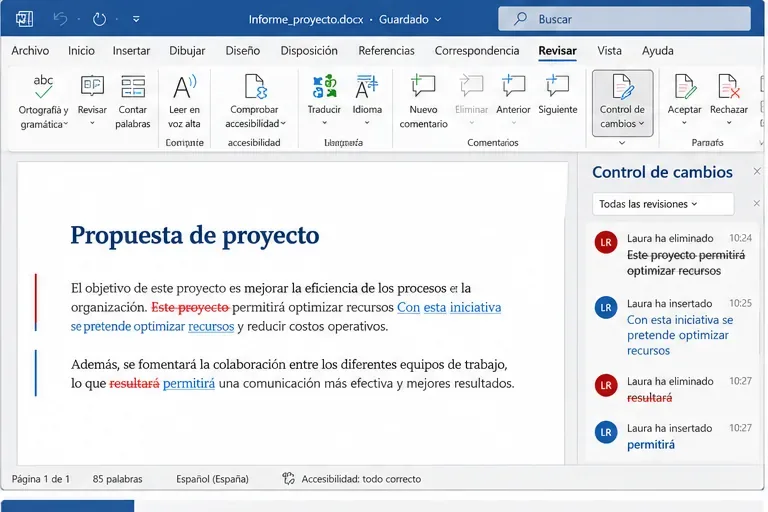Open the quick access toolbar customize arrow
Viewport: 768px width, 512px height.
point(136,20)
